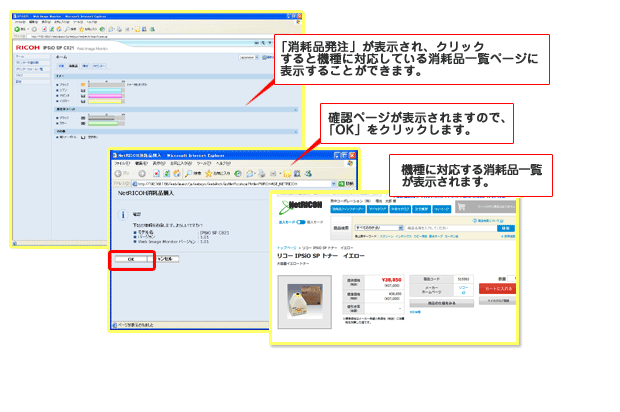Click cyan toner level bar

pyautogui.click(x=105, y=91)
